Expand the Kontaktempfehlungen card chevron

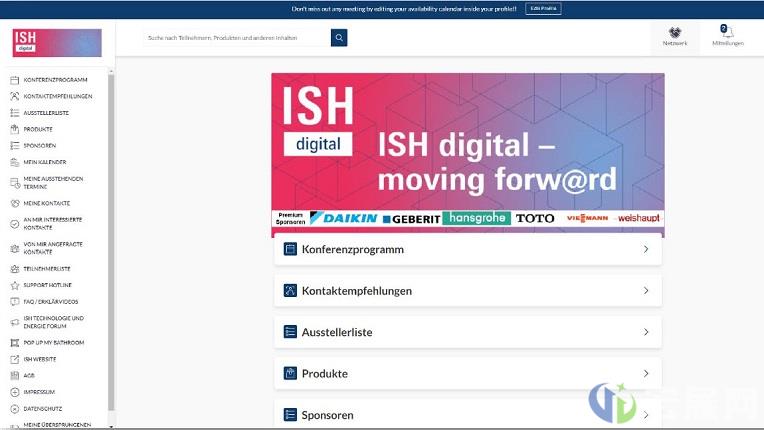coord(646,291)
